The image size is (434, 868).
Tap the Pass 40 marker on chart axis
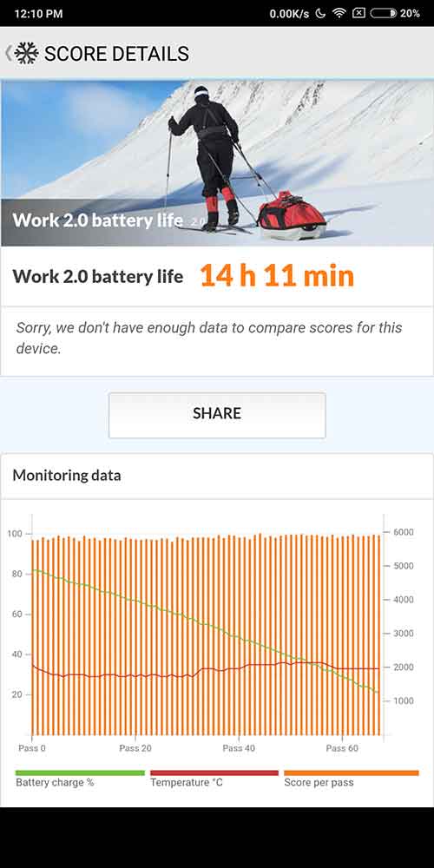click(x=239, y=748)
